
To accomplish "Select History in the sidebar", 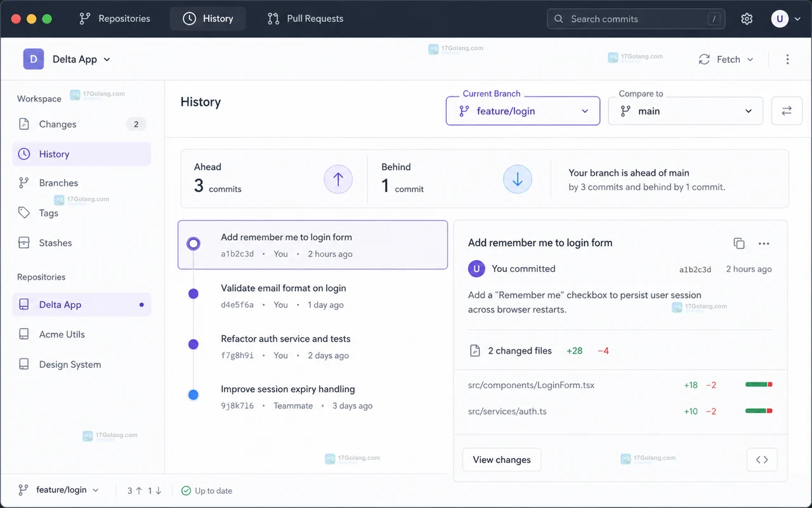I will coord(81,154).
